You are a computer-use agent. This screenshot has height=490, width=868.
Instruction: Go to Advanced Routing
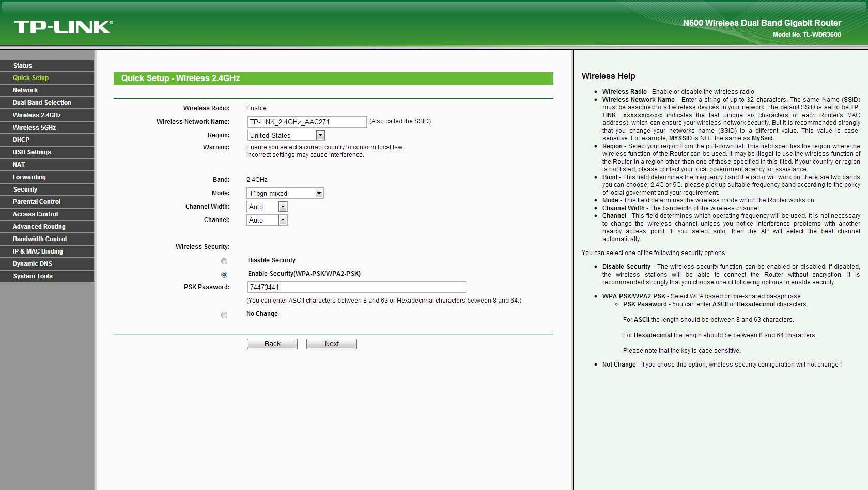click(47, 227)
